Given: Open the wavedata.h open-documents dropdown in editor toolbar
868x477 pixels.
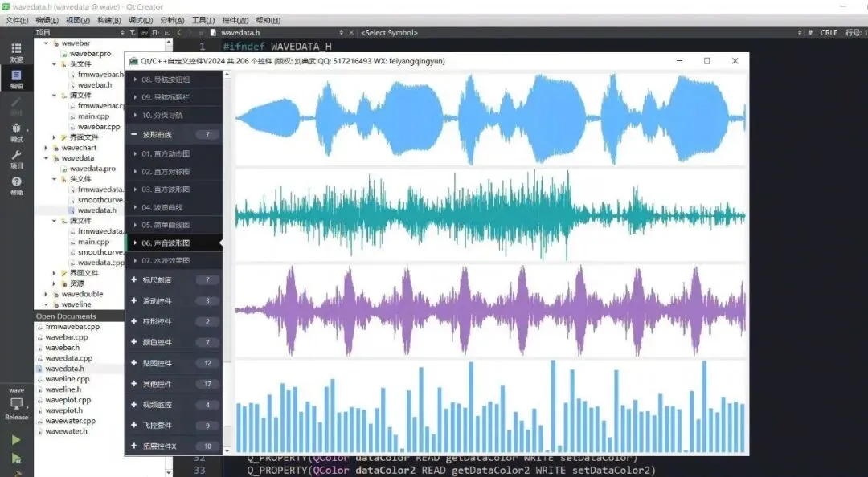Looking at the screenshot, I should click(x=281, y=33).
